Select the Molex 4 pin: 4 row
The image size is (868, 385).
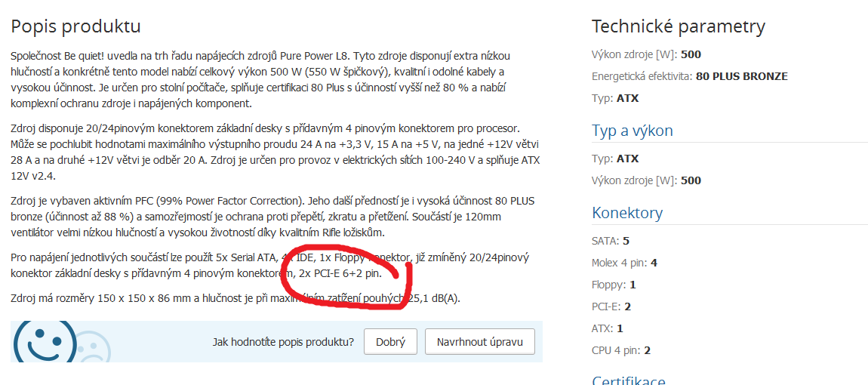click(x=624, y=263)
